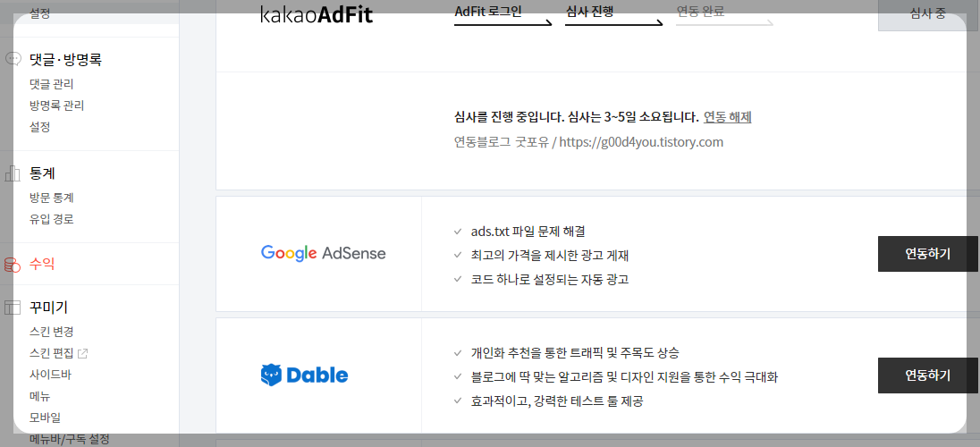Open the 꾸미기 menu section
Image resolution: width=980 pixels, height=447 pixels.
(x=49, y=307)
